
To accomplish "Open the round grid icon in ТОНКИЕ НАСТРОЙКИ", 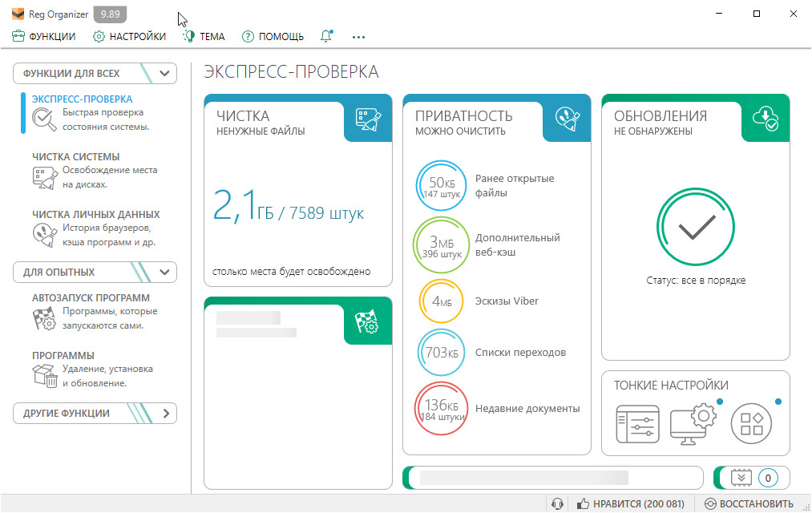I will pyautogui.click(x=751, y=422).
